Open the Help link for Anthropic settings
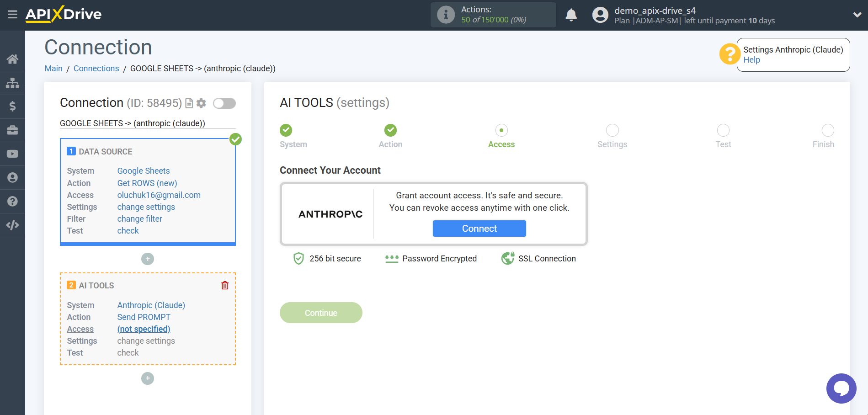 [751, 60]
